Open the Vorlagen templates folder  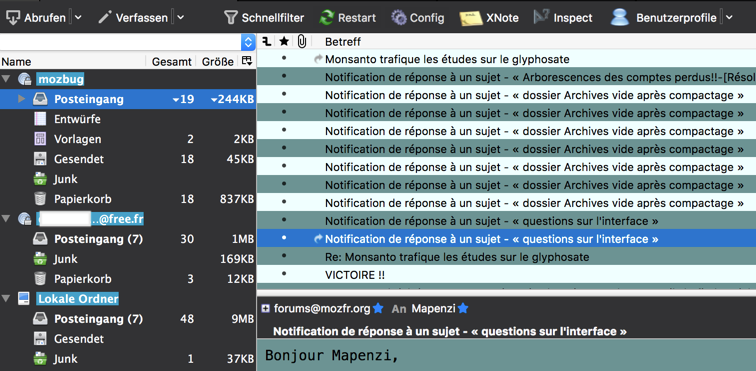click(128, 139)
